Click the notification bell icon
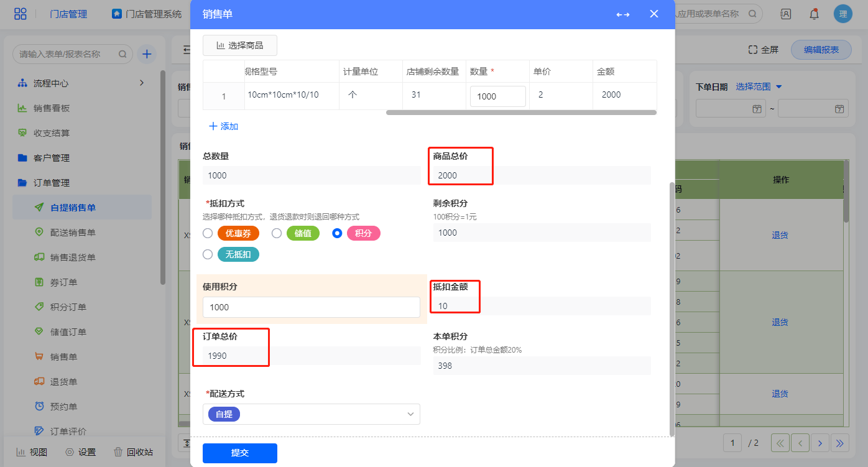This screenshot has width=868, height=467. tap(814, 14)
